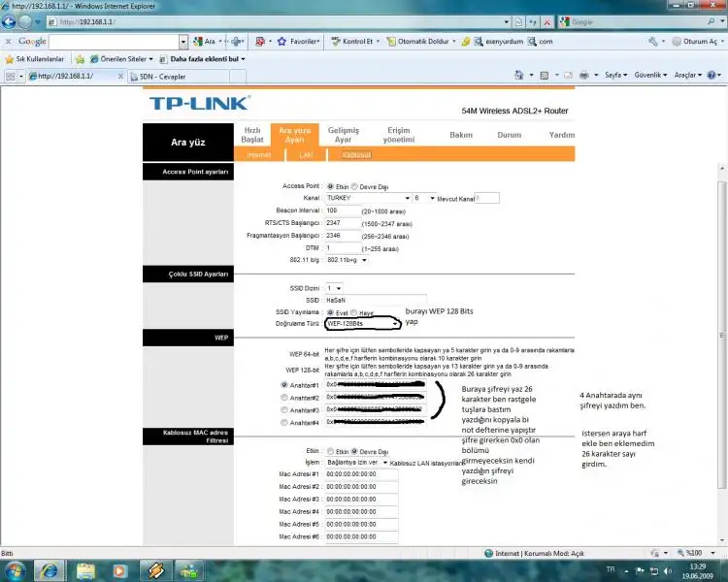Image resolution: width=728 pixels, height=582 pixels.
Task: Open the channel number dropdown
Action: pyautogui.click(x=424, y=198)
